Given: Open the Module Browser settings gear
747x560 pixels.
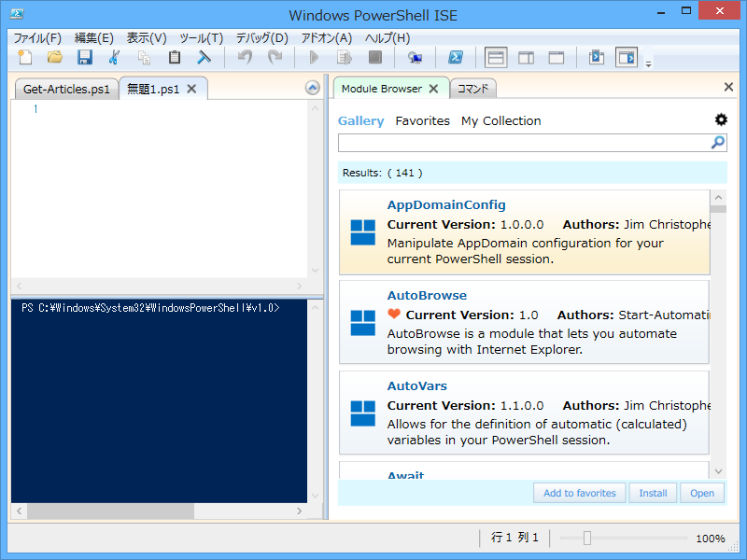Looking at the screenshot, I should (x=720, y=119).
